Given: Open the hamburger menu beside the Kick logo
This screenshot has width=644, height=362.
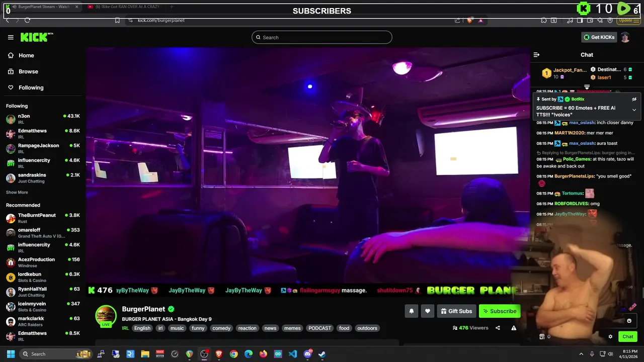Looking at the screenshot, I should (x=11, y=37).
